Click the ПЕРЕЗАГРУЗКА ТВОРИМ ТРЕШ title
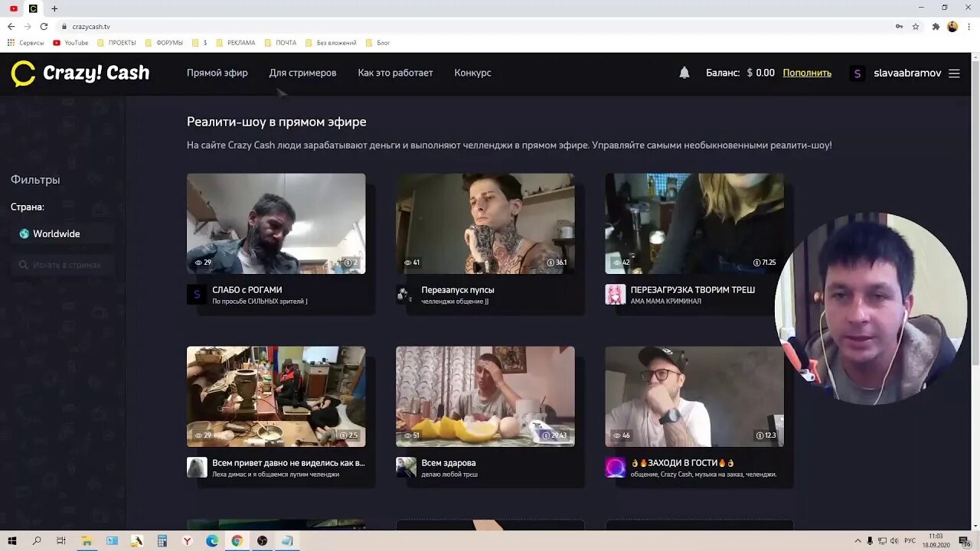The height and width of the screenshot is (551, 980). [693, 290]
